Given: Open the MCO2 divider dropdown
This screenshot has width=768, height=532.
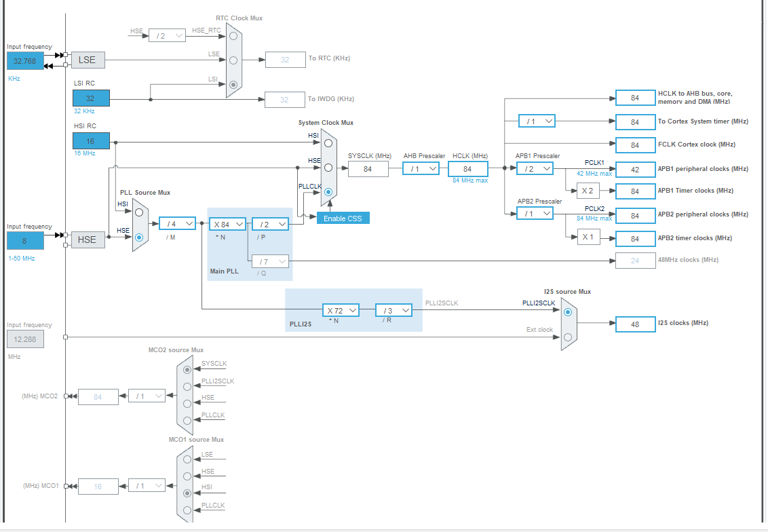Looking at the screenshot, I should [147, 396].
